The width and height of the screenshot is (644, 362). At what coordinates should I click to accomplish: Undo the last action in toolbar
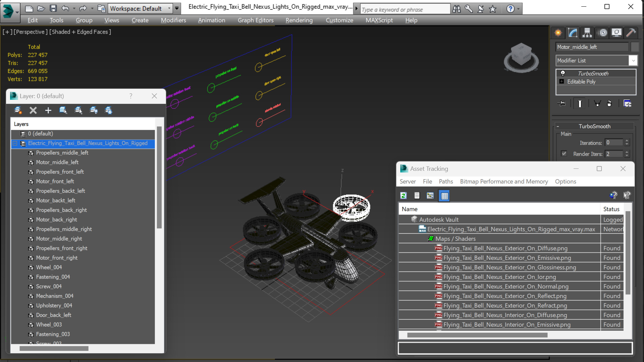tap(65, 8)
